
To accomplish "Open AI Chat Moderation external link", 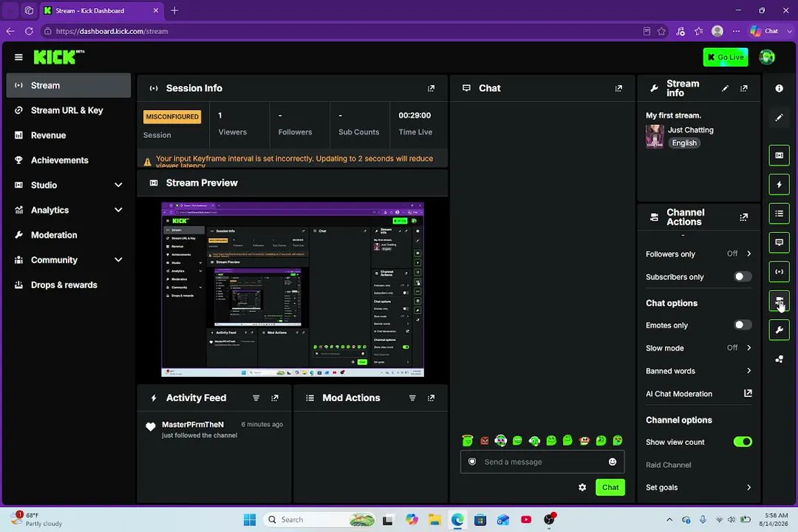I will point(748,394).
